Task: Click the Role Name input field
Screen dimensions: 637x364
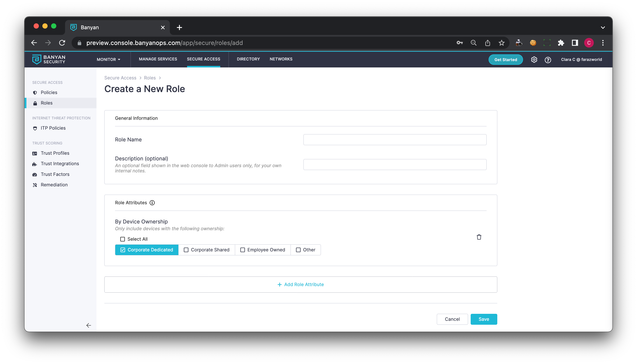Action: 395,140
